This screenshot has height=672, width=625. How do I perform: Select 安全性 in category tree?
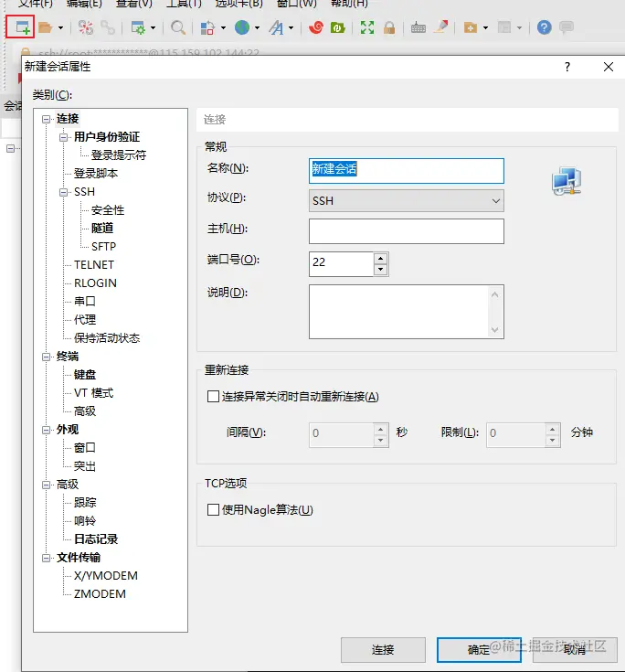tap(108, 210)
